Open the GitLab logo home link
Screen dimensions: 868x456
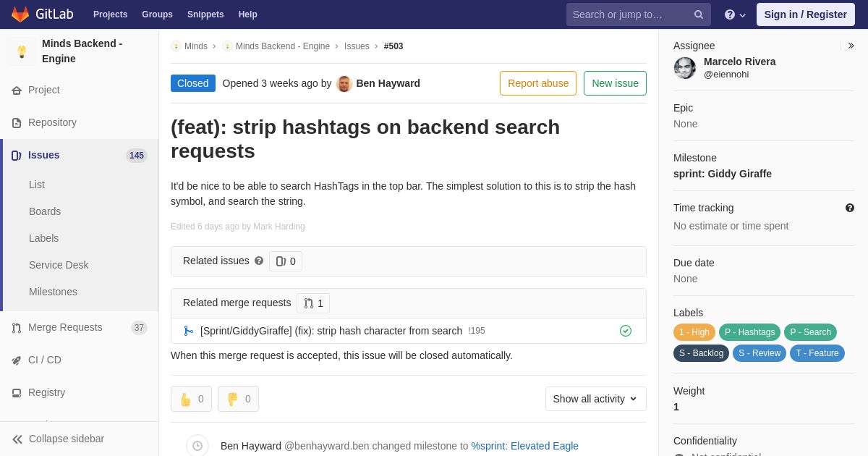(42, 14)
